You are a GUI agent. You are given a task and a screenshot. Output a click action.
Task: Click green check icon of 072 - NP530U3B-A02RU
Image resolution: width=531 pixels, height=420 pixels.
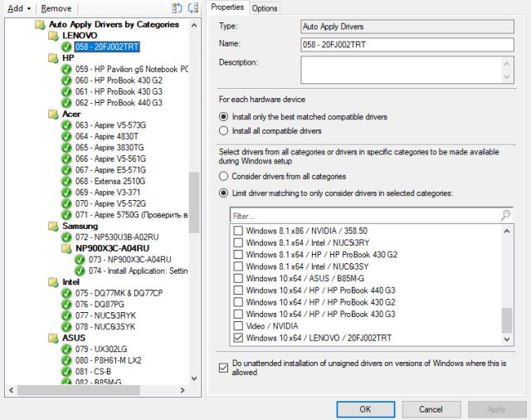point(66,237)
